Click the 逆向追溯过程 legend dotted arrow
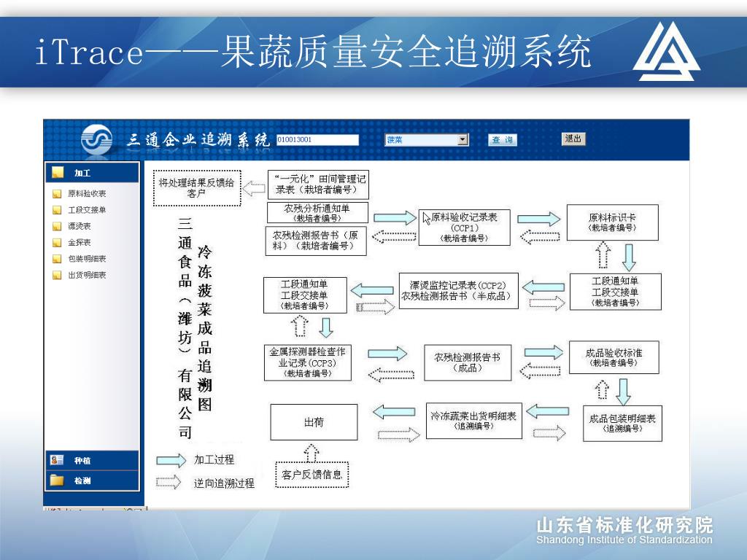The width and height of the screenshot is (747, 560). (169, 483)
